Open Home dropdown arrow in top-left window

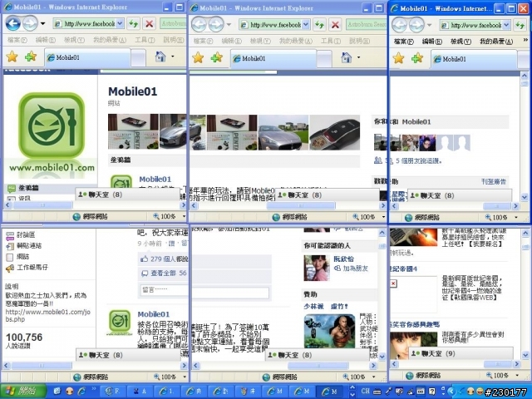[173, 57]
